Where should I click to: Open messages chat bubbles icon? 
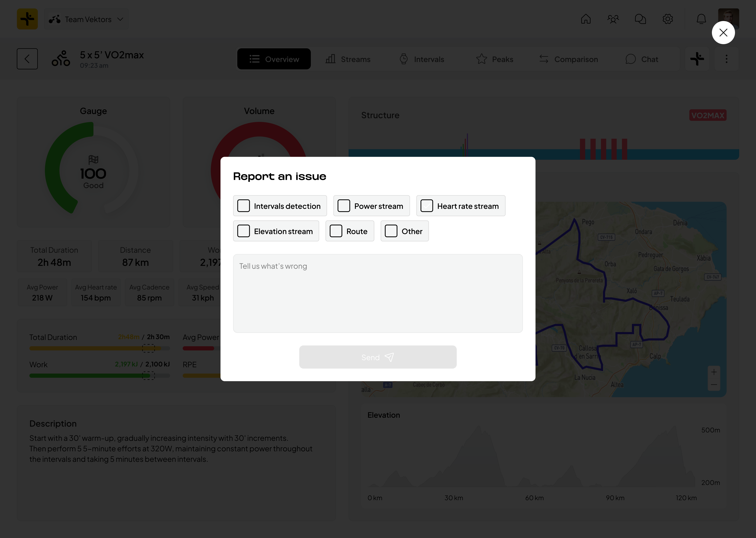point(640,19)
